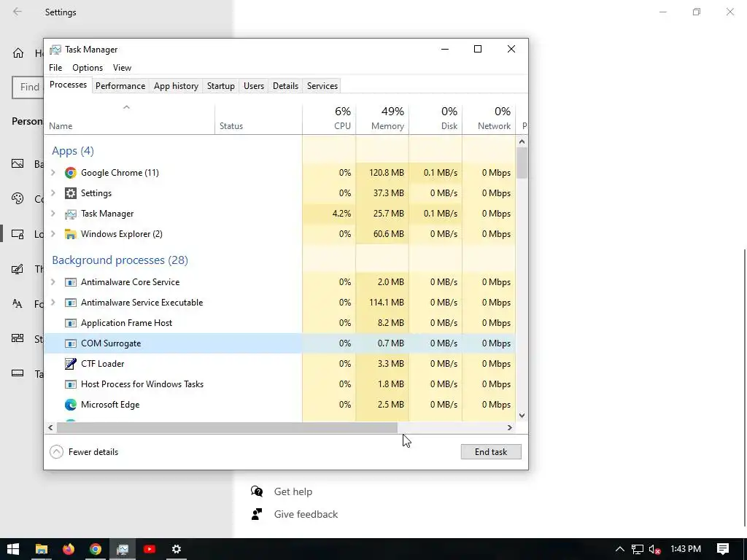This screenshot has height=560, width=747.
Task: Sort processes by Memory column
Action: point(382,119)
